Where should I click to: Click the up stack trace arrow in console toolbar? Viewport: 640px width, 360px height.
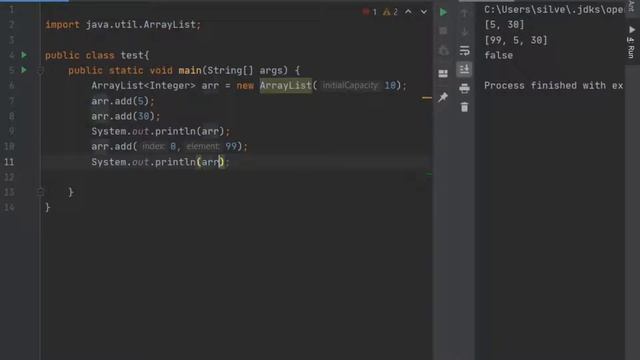click(x=464, y=13)
